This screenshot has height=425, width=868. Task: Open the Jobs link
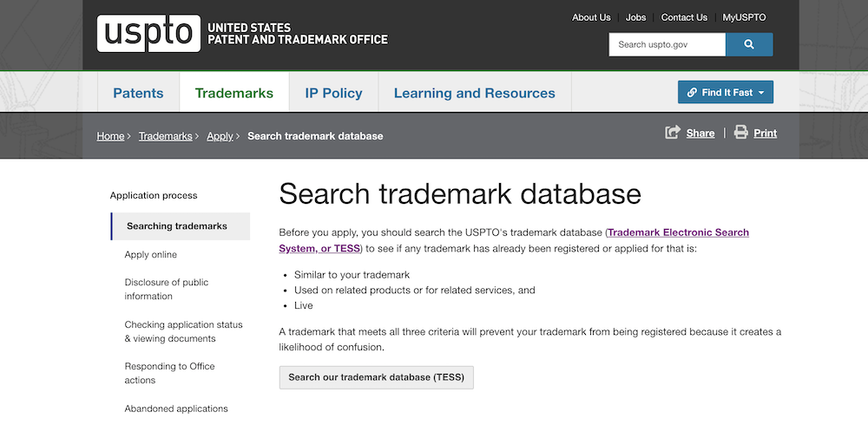(635, 17)
